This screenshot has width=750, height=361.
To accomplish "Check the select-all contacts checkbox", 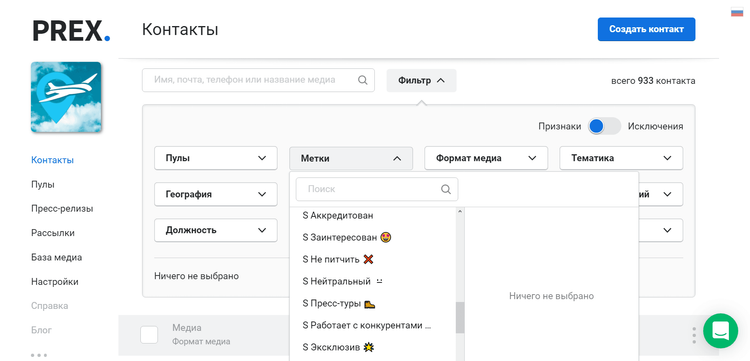I will coord(149,335).
